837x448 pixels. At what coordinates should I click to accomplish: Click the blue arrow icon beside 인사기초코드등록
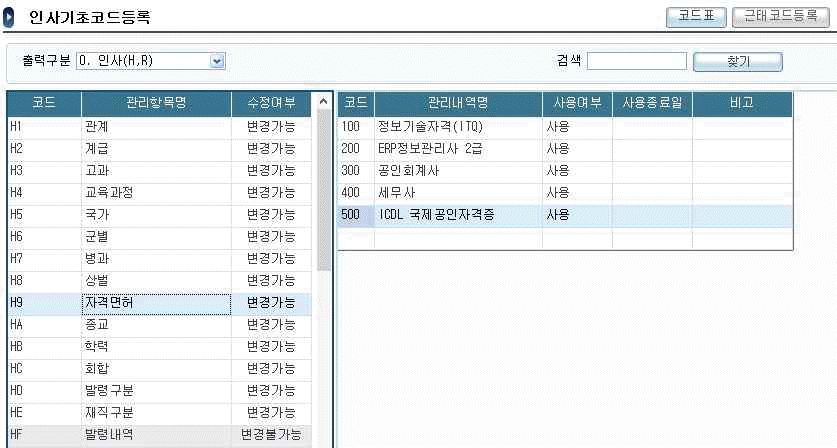pos(10,18)
